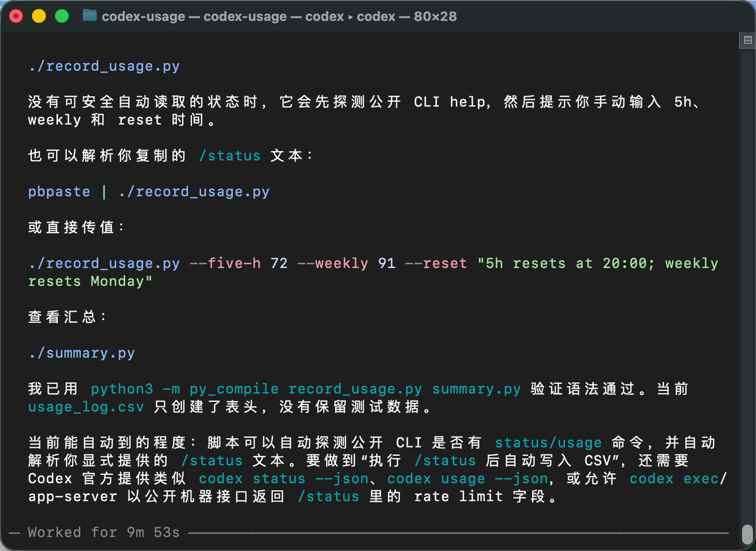Close the codex-usage terminal window

pos(17,16)
